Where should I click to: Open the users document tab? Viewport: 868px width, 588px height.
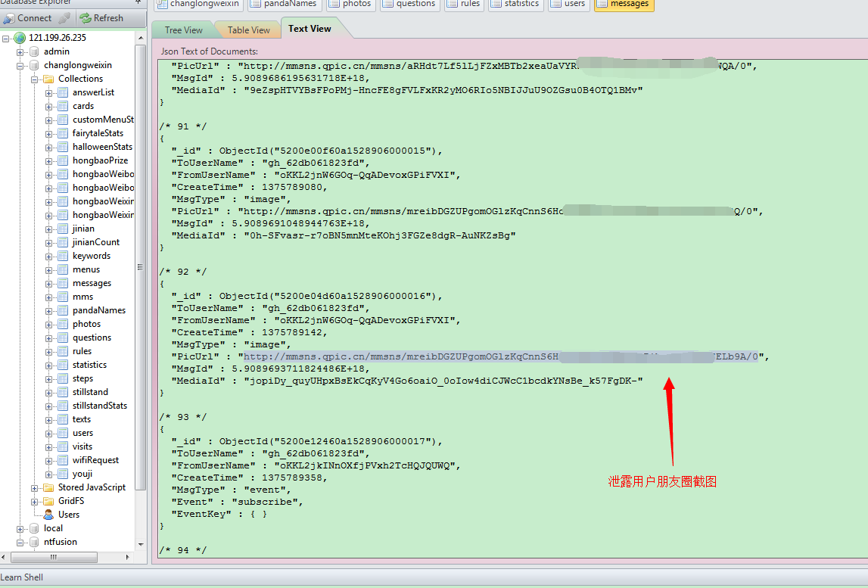[569, 4]
